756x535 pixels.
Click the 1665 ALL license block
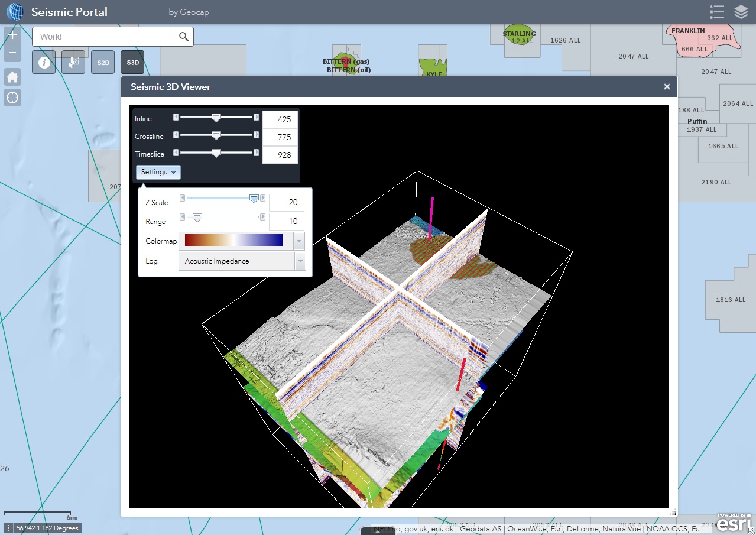(723, 146)
